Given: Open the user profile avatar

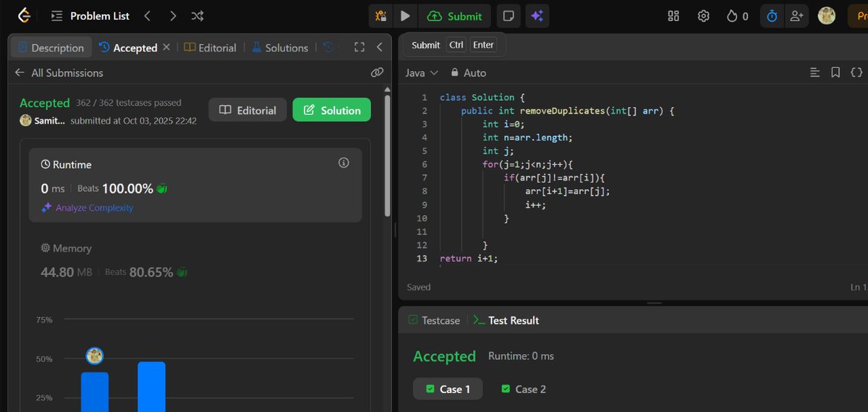Looking at the screenshot, I should (827, 16).
